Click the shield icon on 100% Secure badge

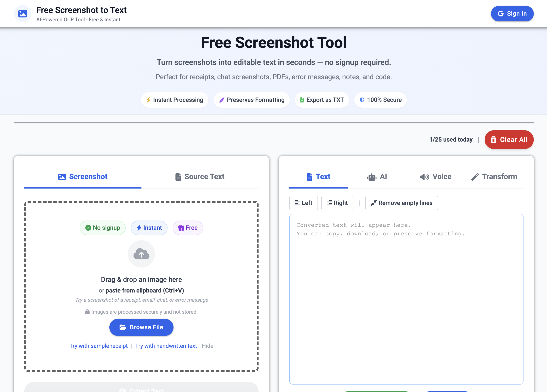point(362,100)
